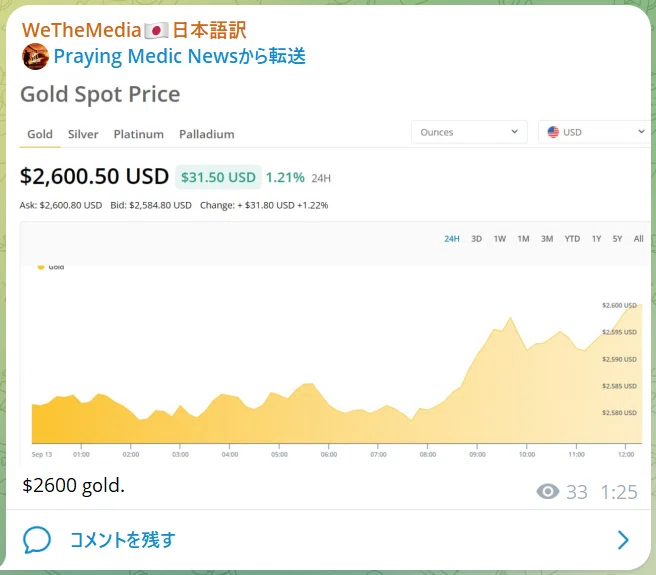Choose the YTD chart range
656x575 pixels.
tap(572, 239)
